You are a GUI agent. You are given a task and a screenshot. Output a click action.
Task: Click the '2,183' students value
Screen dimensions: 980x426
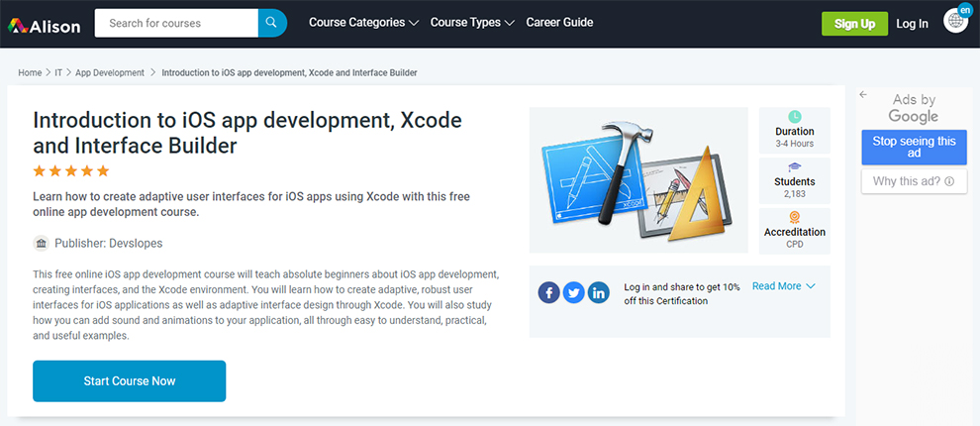(x=794, y=194)
